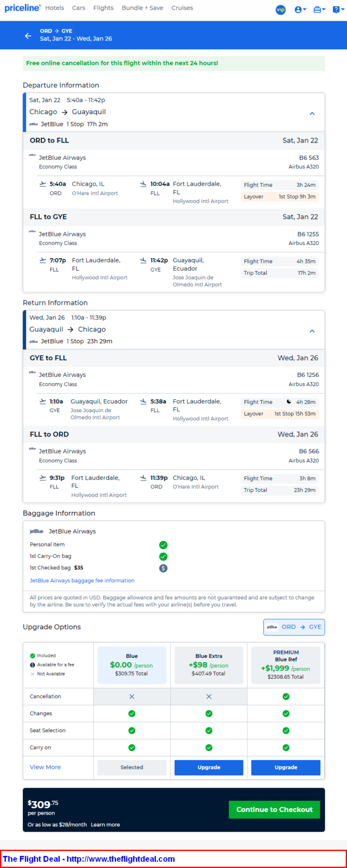Click the 1st Checked bag fee dollar icon
Image resolution: width=347 pixels, height=868 pixels.
click(163, 568)
